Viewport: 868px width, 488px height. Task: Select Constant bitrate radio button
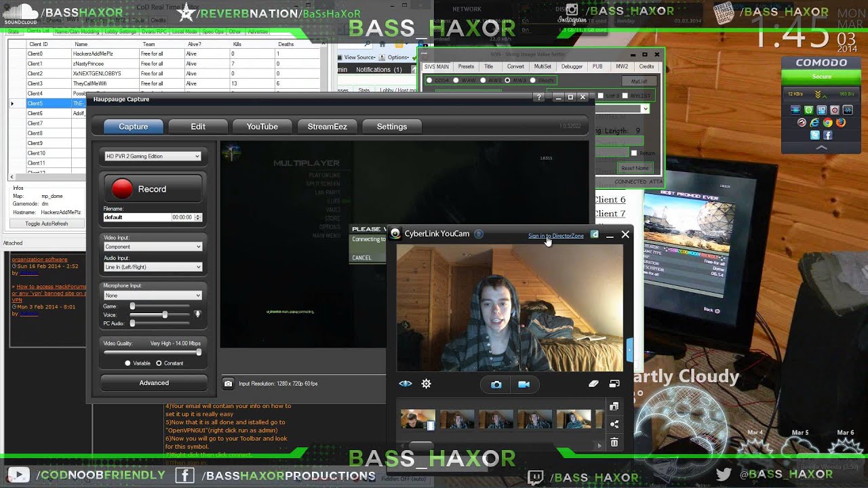159,363
